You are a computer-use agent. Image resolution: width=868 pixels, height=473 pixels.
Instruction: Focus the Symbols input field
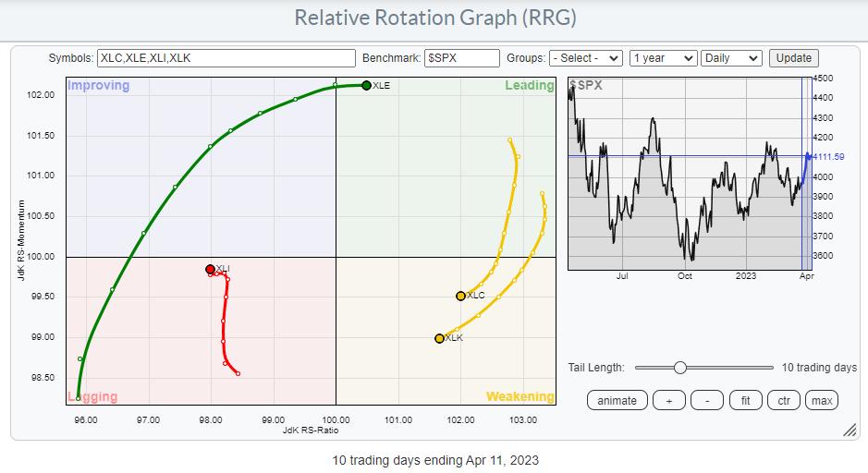[x=226, y=57]
